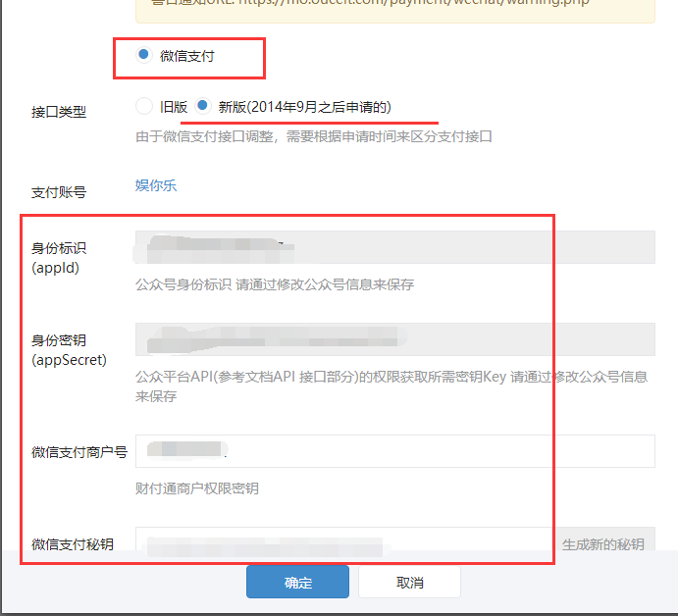
Task: Confirm with the 确定 button
Action: tap(297, 583)
